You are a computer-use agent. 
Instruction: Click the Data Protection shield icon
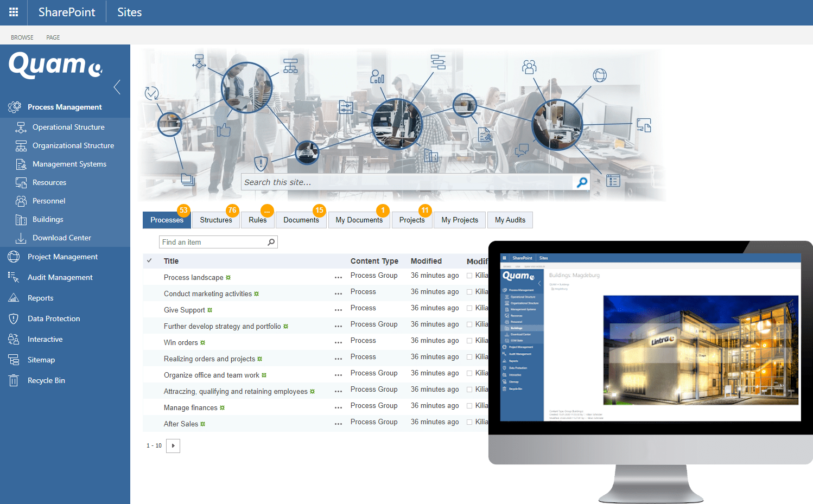pyautogui.click(x=14, y=319)
